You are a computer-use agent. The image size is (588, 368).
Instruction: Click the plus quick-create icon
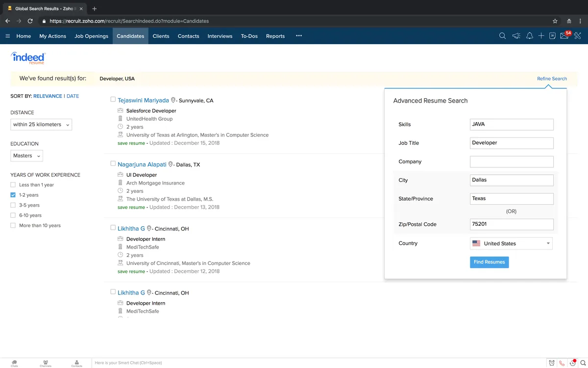pos(541,36)
